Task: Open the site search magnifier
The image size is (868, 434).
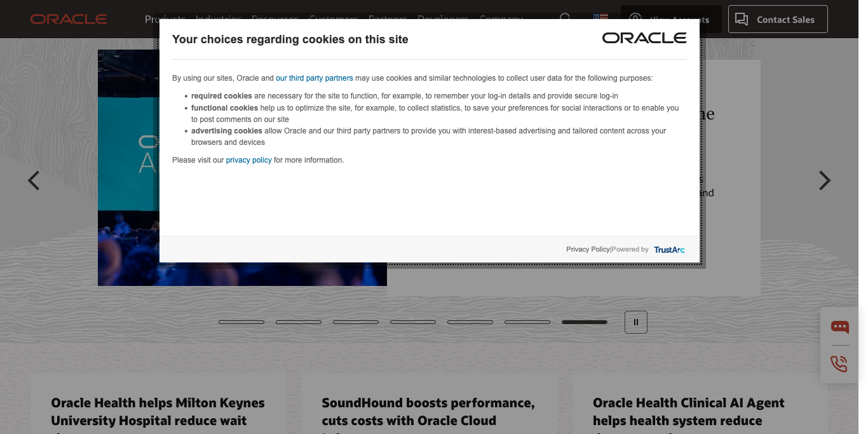Action: pyautogui.click(x=565, y=18)
